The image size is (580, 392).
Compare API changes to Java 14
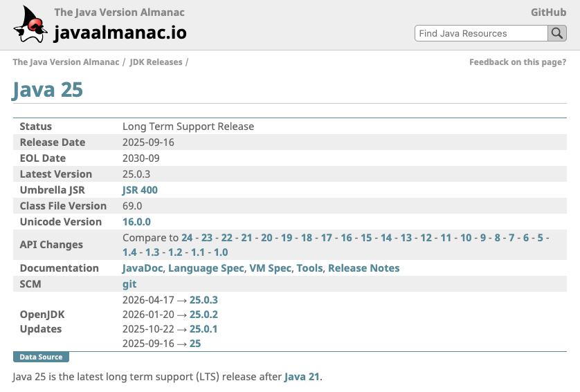[386, 238]
